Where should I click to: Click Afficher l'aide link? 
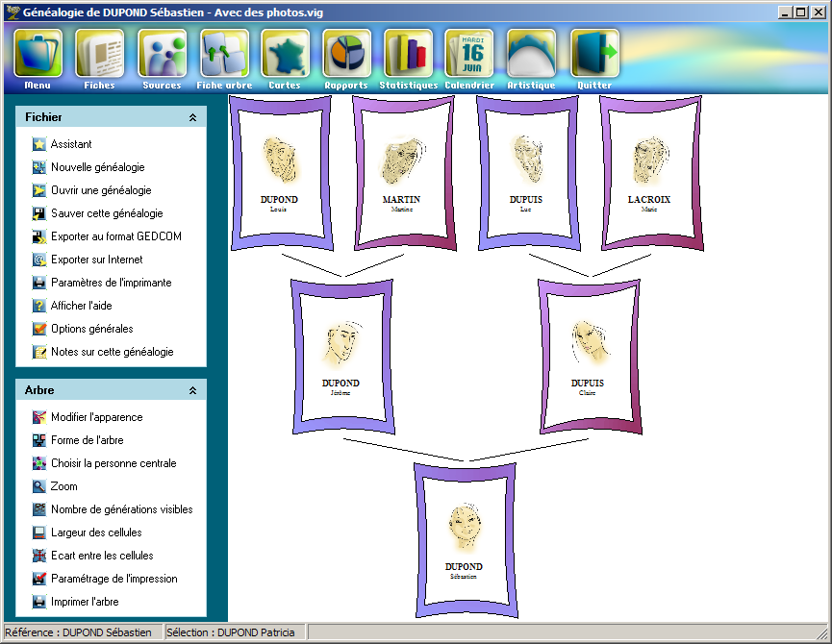click(x=81, y=306)
